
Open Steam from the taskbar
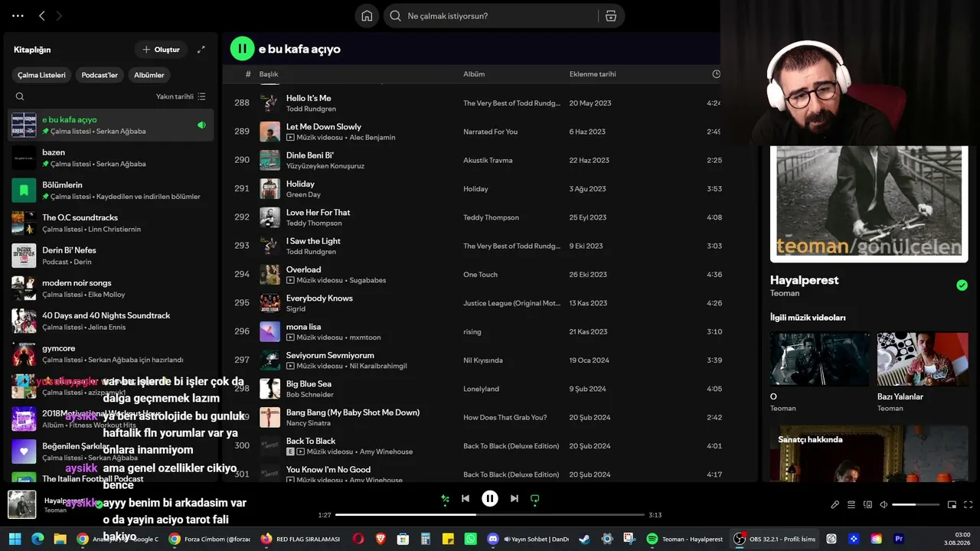point(585,539)
